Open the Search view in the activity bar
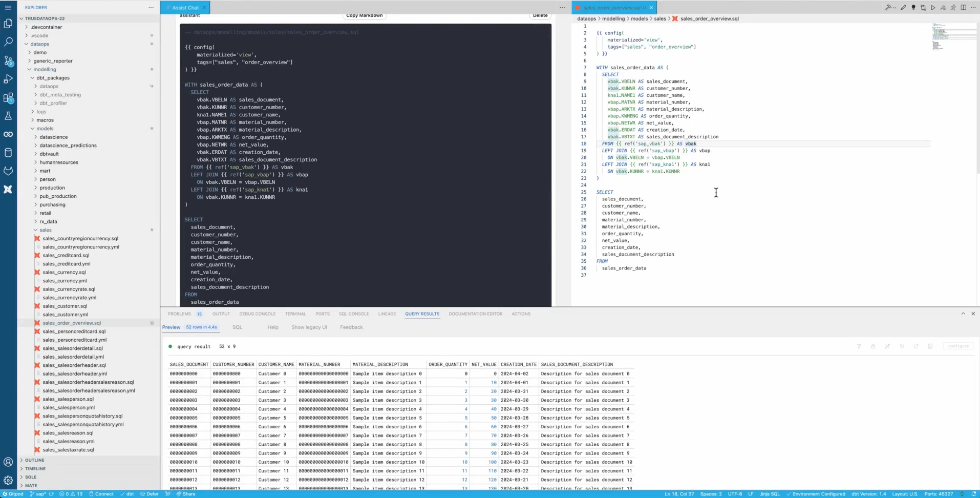 [x=8, y=42]
